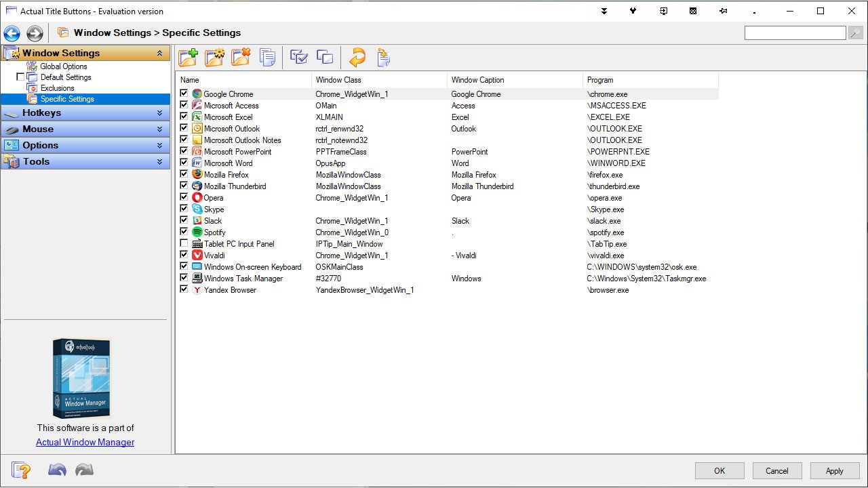Screen dimensions: 868x488
Task: Enable the Tablet PC Input Panel setting
Action: click(x=184, y=244)
